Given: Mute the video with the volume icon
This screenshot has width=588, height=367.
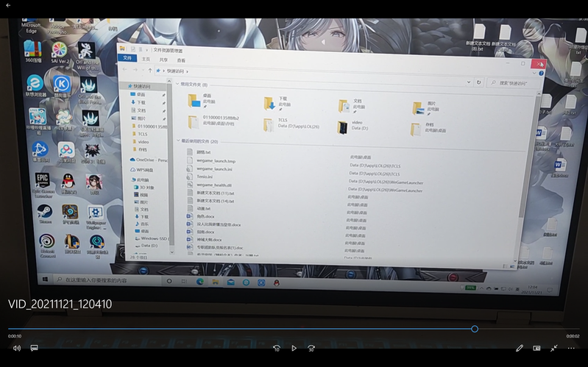Looking at the screenshot, I should (x=16, y=348).
